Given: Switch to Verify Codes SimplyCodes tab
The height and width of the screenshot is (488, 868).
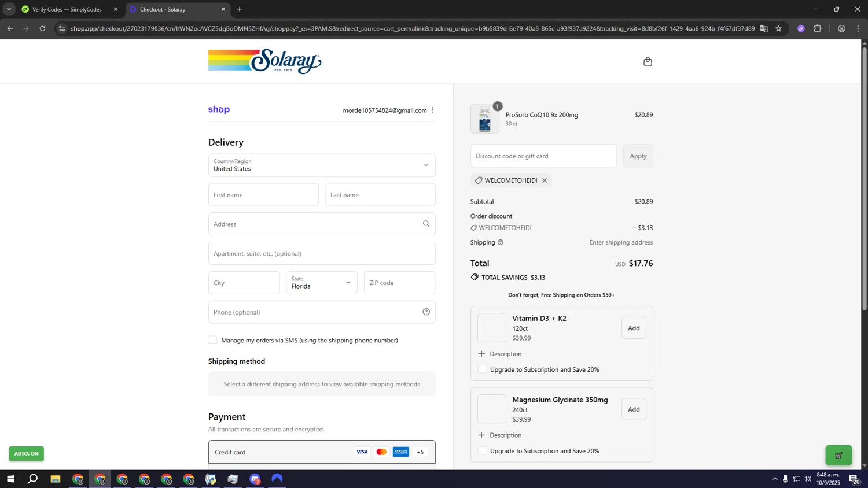Looking at the screenshot, I should [67, 9].
